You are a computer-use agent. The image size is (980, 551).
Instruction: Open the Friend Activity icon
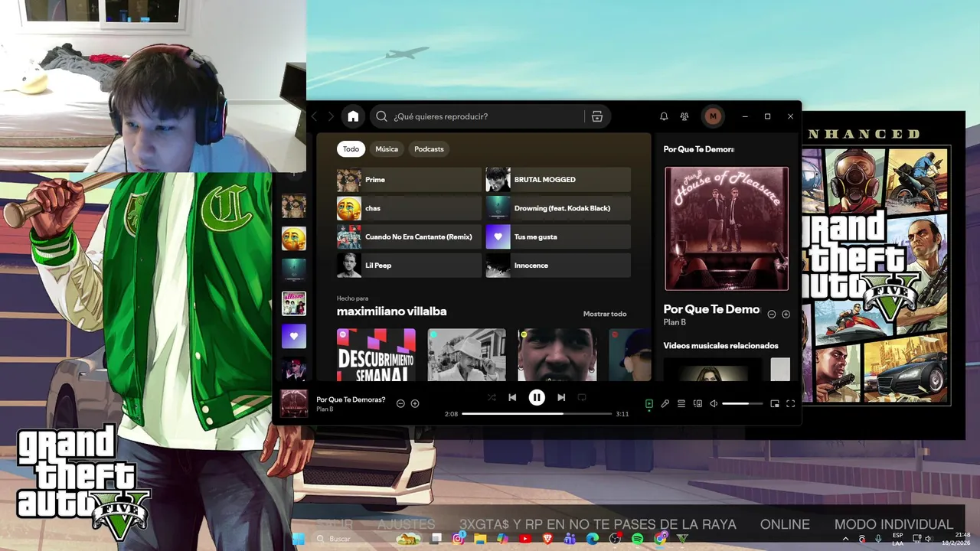(684, 116)
